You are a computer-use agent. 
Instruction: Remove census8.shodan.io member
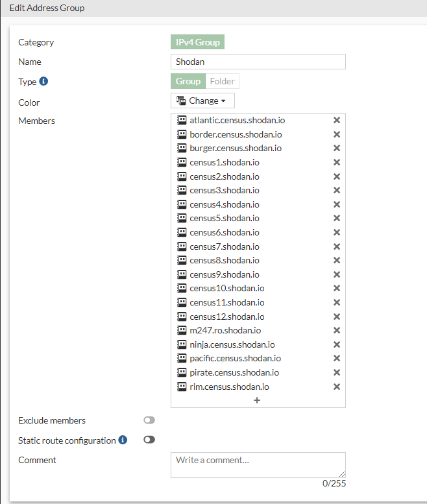point(337,260)
